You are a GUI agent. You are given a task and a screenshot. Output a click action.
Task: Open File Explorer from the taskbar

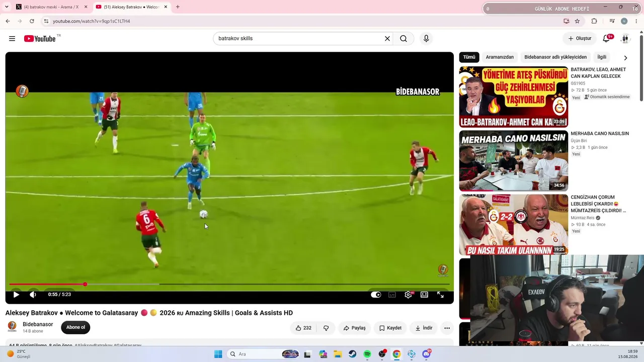[x=338, y=354]
